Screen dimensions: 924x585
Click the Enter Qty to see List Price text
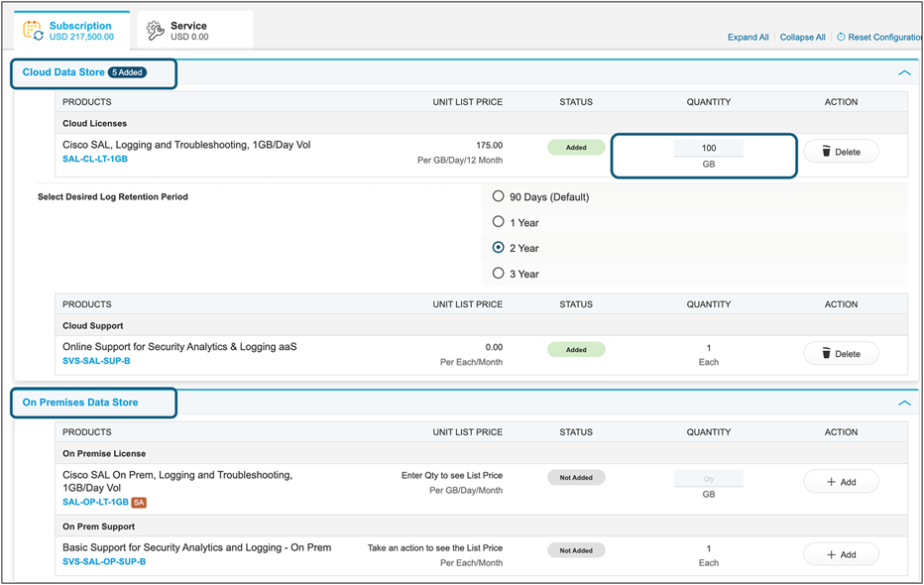pyautogui.click(x=452, y=475)
